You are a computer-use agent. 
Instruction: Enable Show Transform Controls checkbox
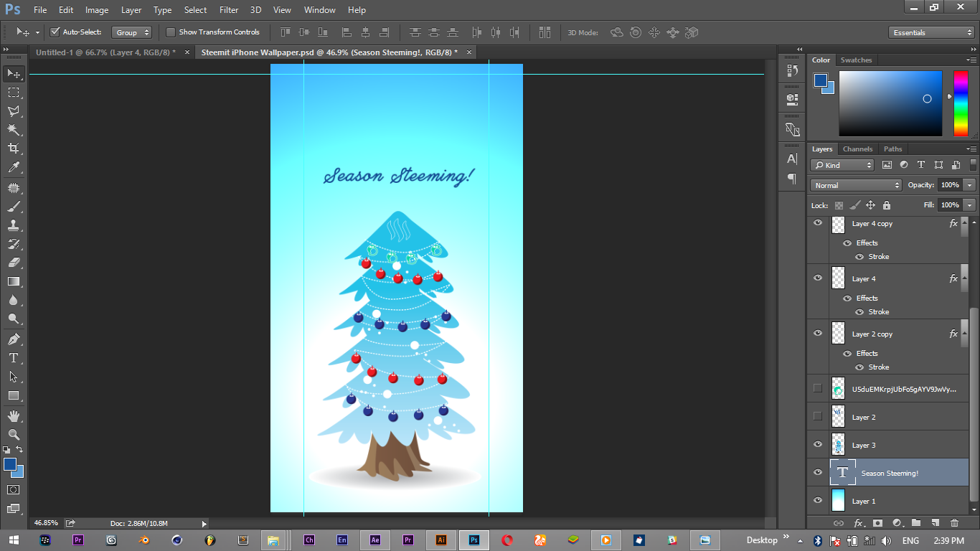pyautogui.click(x=171, y=32)
